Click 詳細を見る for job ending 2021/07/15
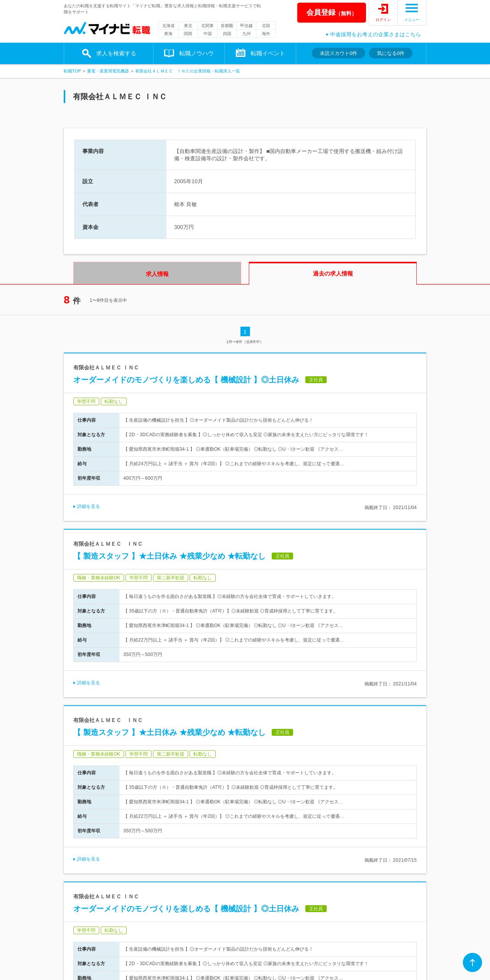 pos(87,859)
